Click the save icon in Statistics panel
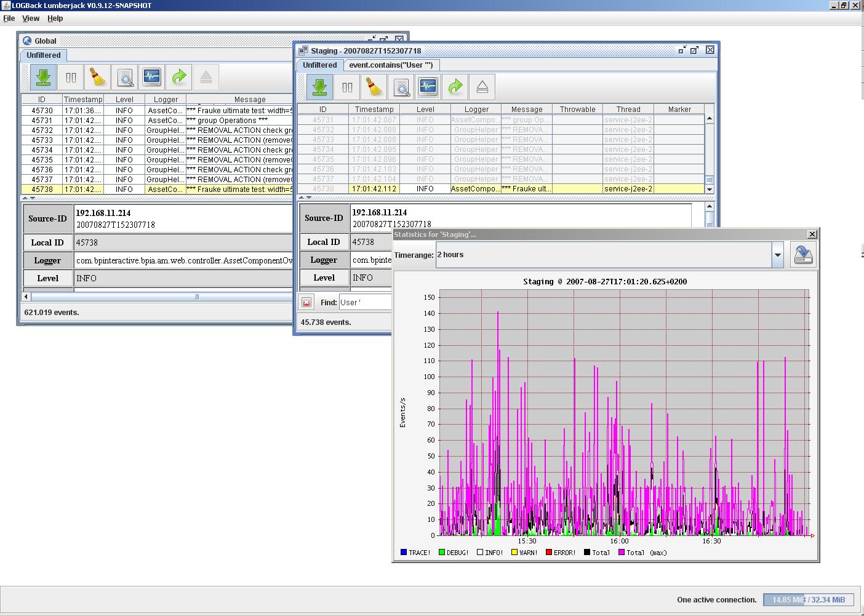The image size is (864, 616). pyautogui.click(x=802, y=255)
